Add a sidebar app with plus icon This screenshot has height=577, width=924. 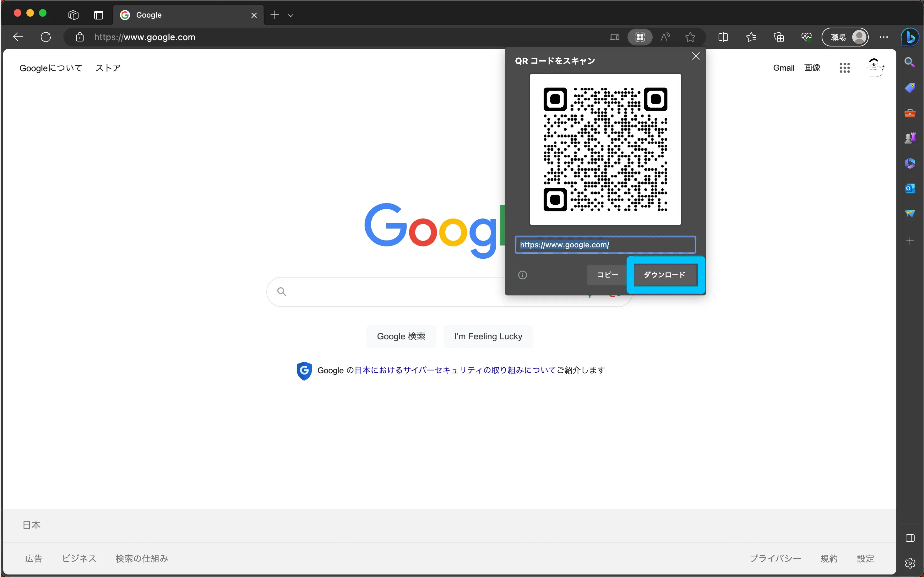[910, 241]
